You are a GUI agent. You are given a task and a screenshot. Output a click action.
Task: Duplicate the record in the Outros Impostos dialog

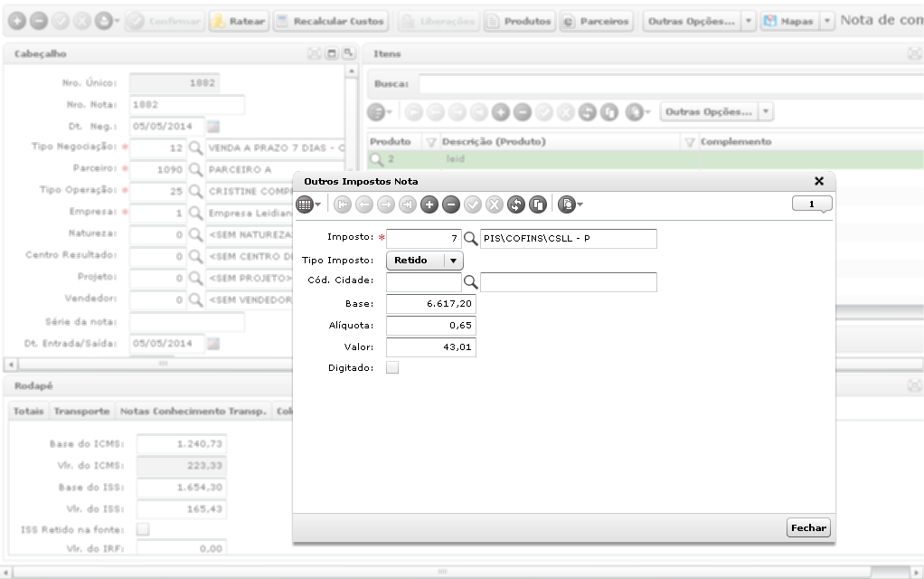[537, 204]
